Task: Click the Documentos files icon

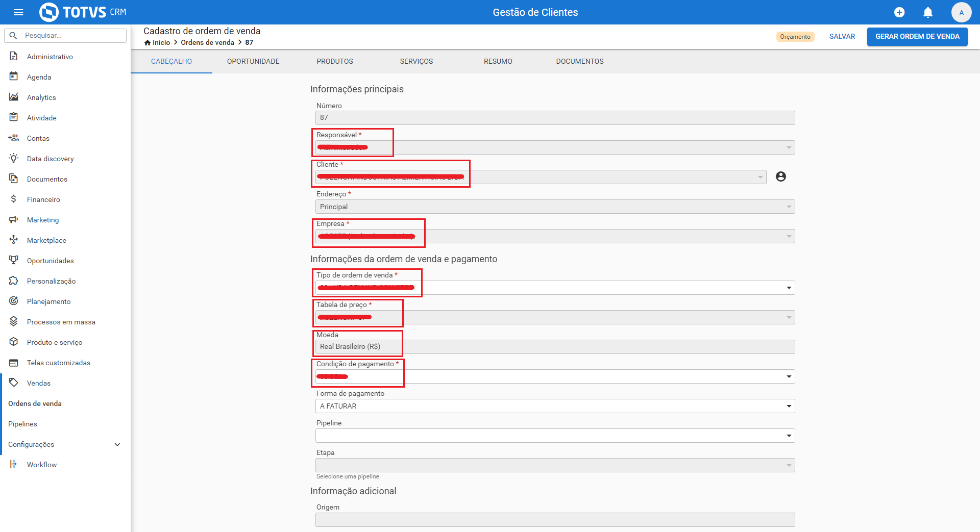Action: coord(14,179)
